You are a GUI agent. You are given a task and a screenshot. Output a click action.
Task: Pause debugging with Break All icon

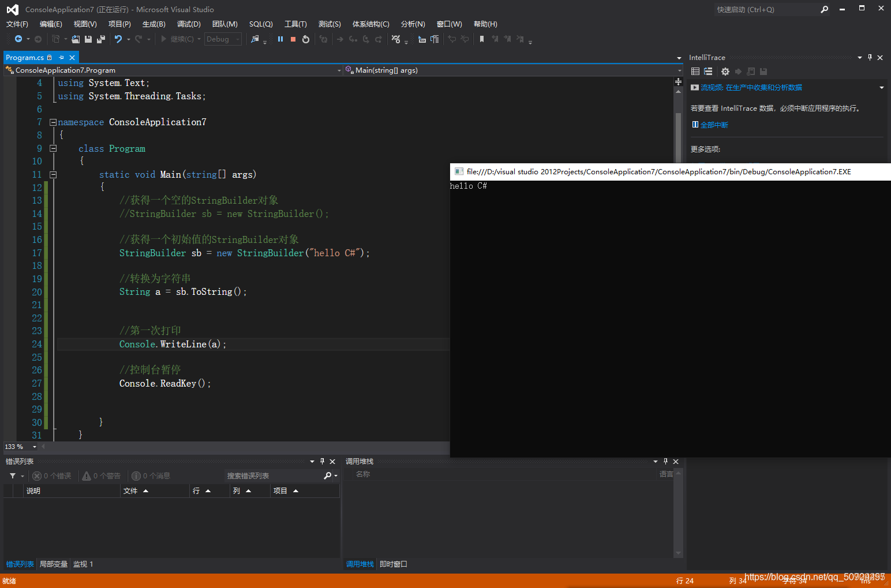tap(280, 39)
